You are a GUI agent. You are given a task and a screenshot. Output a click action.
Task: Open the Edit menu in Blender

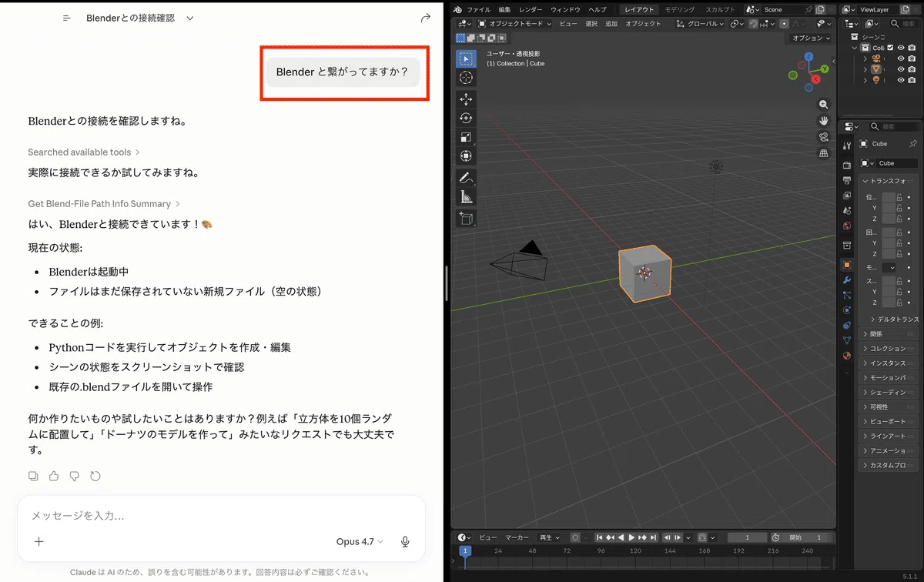click(504, 9)
